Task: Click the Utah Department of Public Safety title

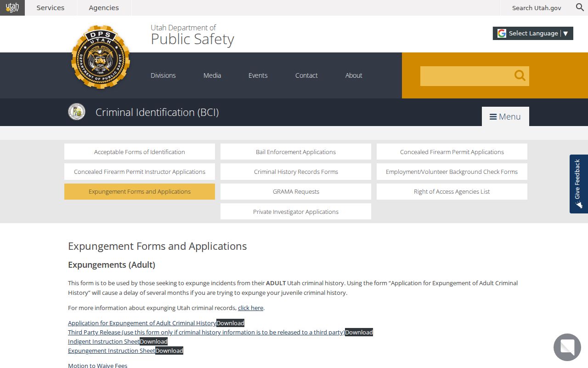Action: pos(192,35)
